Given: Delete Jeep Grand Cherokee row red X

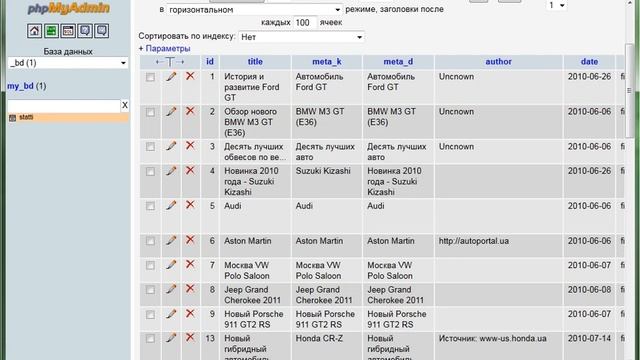Looking at the screenshot, I should pos(190,289).
